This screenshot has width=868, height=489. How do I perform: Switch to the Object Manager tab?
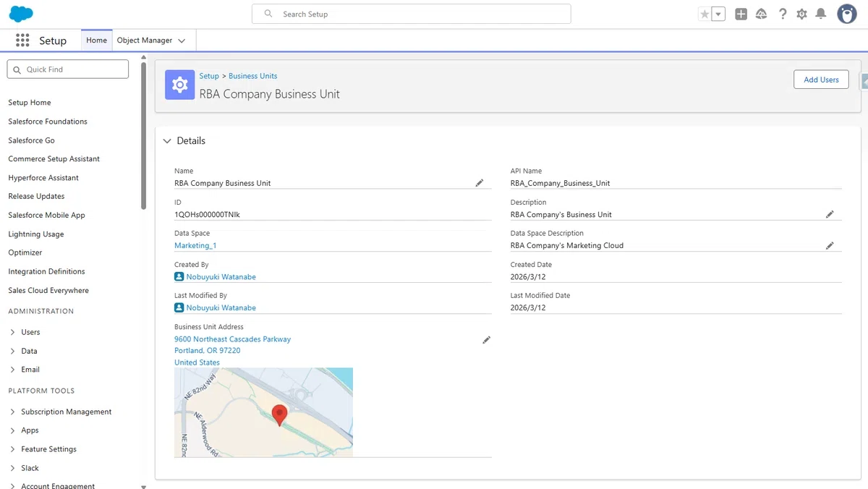(x=145, y=41)
